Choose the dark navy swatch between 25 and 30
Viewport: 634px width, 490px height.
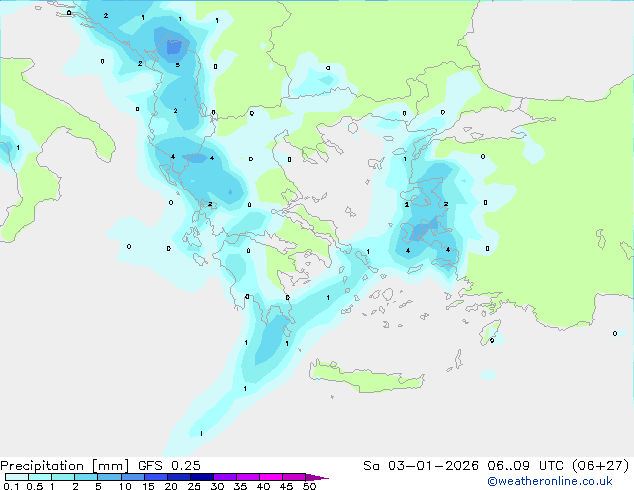coord(201,477)
